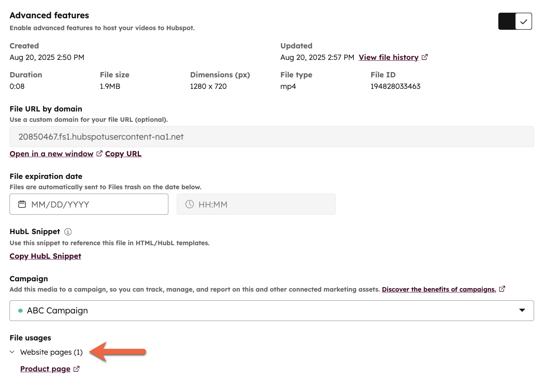Open the HubL Snippet info tooltip icon
Screen dimensions: 544x392
point(68,232)
